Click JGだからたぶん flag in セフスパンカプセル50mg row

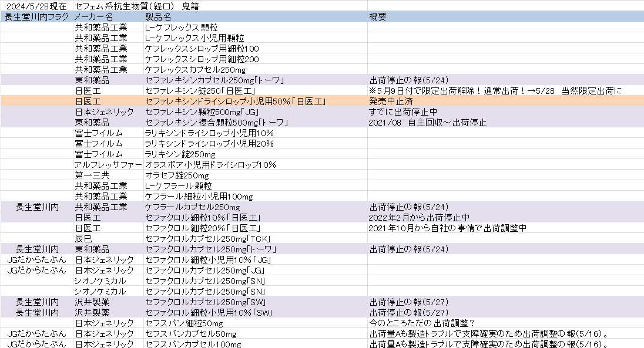(x=36, y=334)
